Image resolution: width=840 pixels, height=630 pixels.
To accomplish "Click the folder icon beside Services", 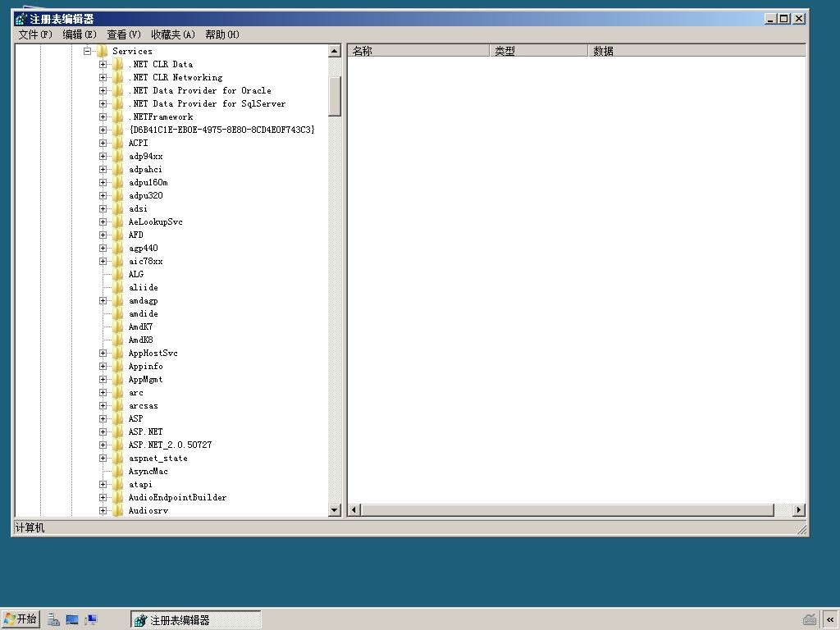I will click(x=102, y=52).
